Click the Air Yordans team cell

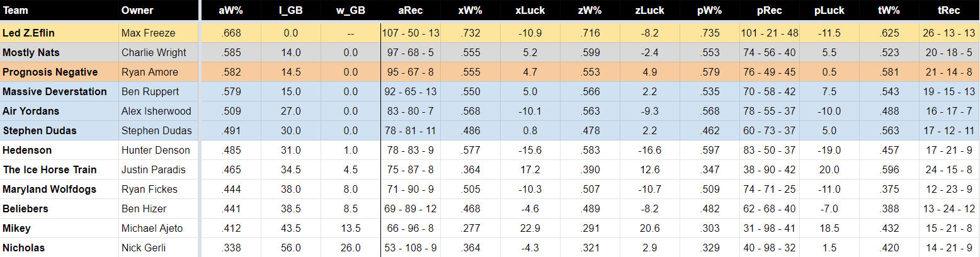[x=59, y=111]
